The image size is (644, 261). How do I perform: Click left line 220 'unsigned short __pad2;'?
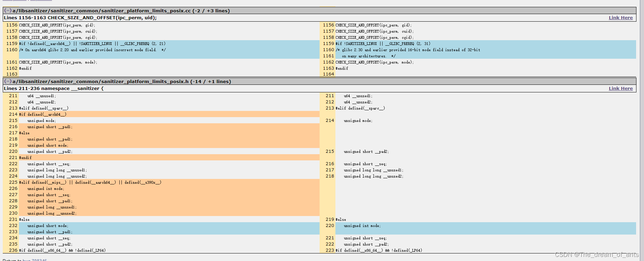coord(50,151)
